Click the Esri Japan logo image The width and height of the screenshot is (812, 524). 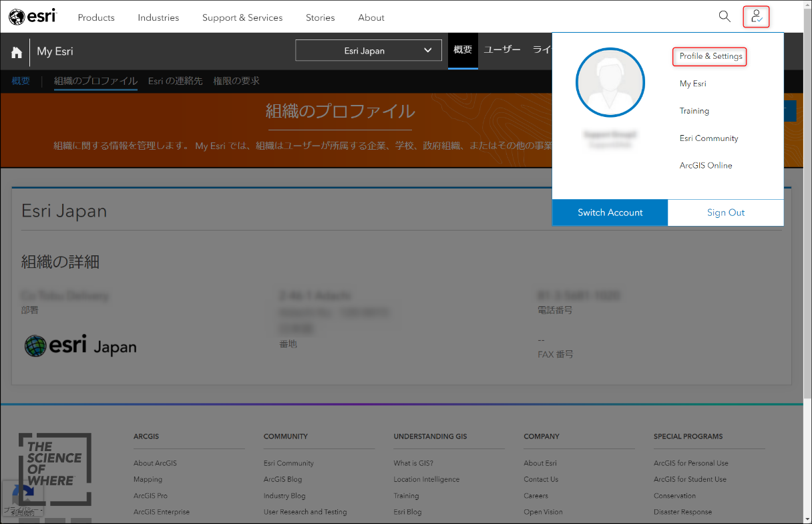click(x=81, y=346)
